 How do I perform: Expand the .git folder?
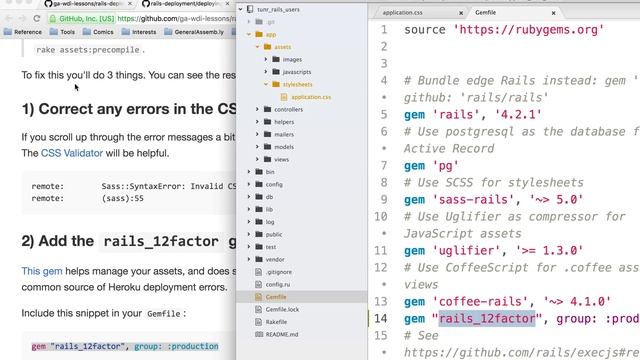point(249,22)
